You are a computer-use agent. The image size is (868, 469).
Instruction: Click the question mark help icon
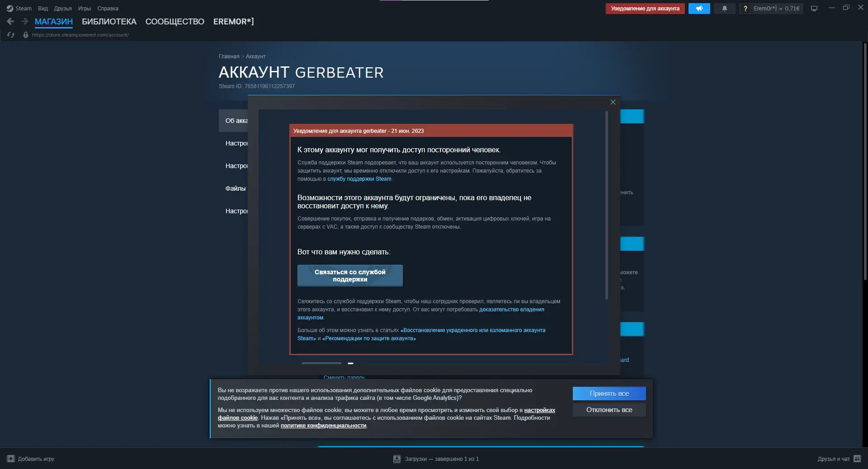coord(745,9)
